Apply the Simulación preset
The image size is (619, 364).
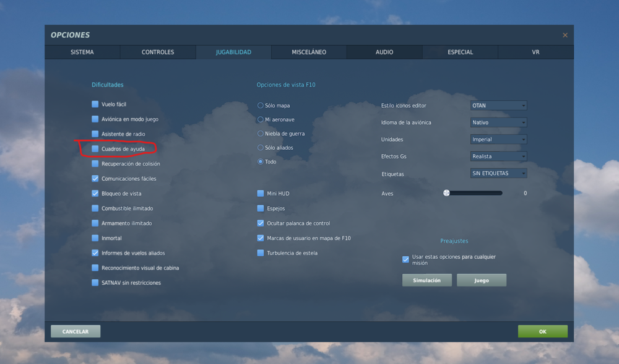(x=426, y=280)
